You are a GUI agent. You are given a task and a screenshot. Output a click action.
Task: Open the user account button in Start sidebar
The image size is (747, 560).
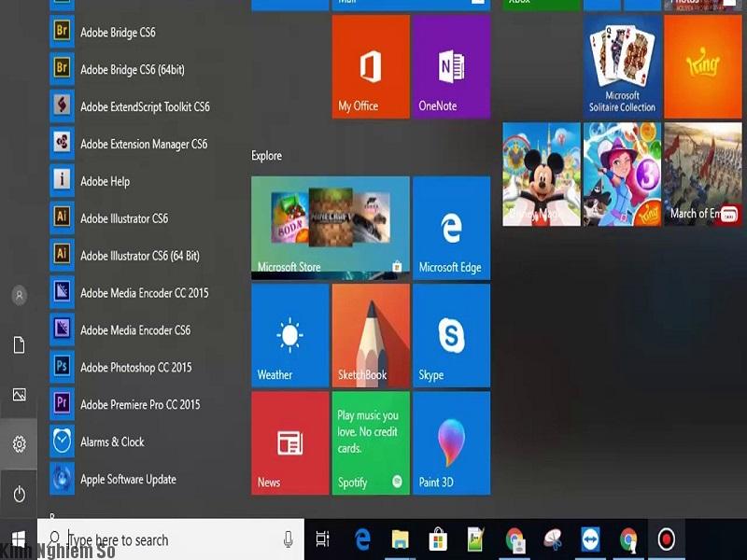tap(19, 295)
